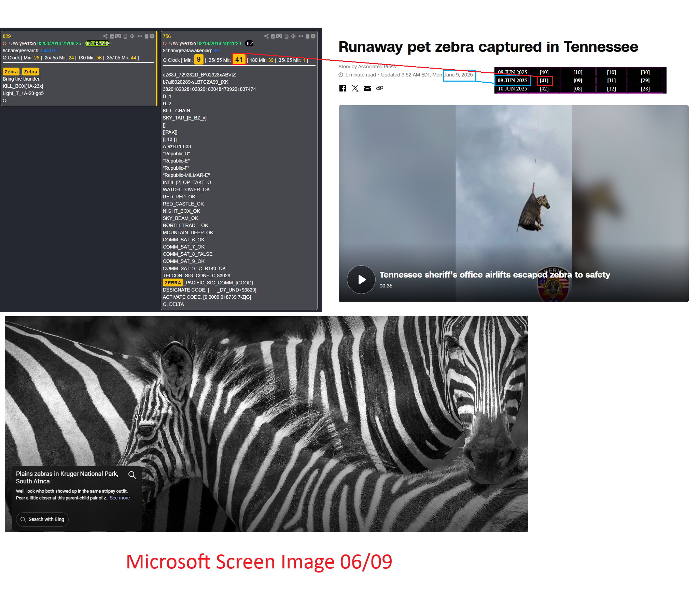Click the share icon on post 756
The height and width of the screenshot is (593, 700).
click(266, 36)
